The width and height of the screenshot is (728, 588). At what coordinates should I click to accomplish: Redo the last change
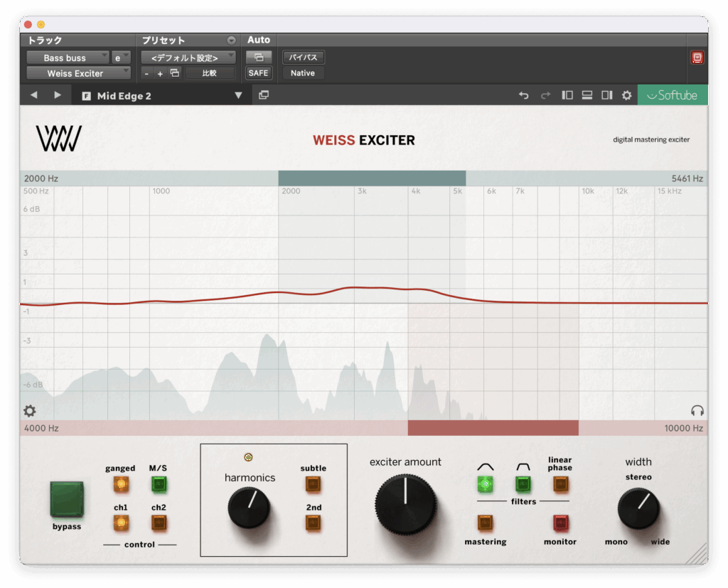(x=545, y=95)
